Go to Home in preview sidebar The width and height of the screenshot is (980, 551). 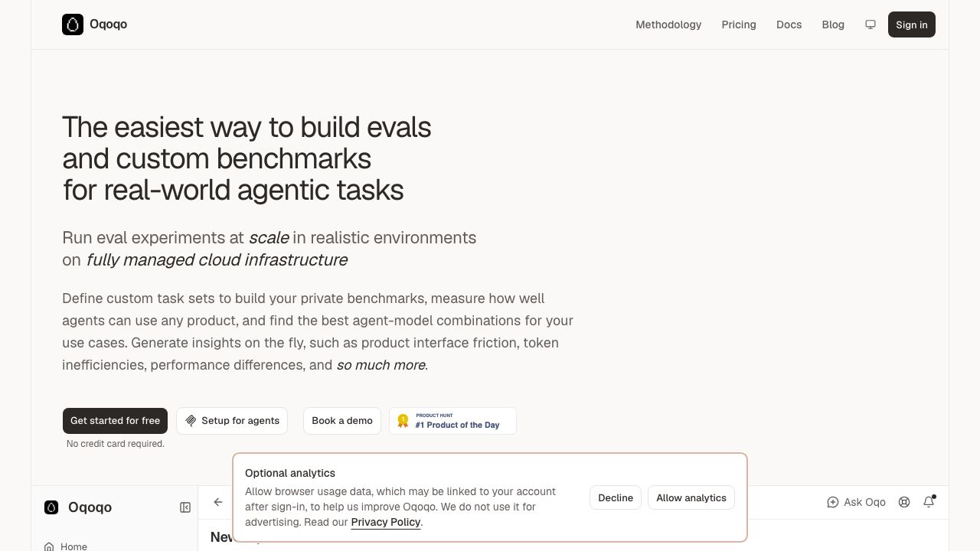click(x=66, y=546)
